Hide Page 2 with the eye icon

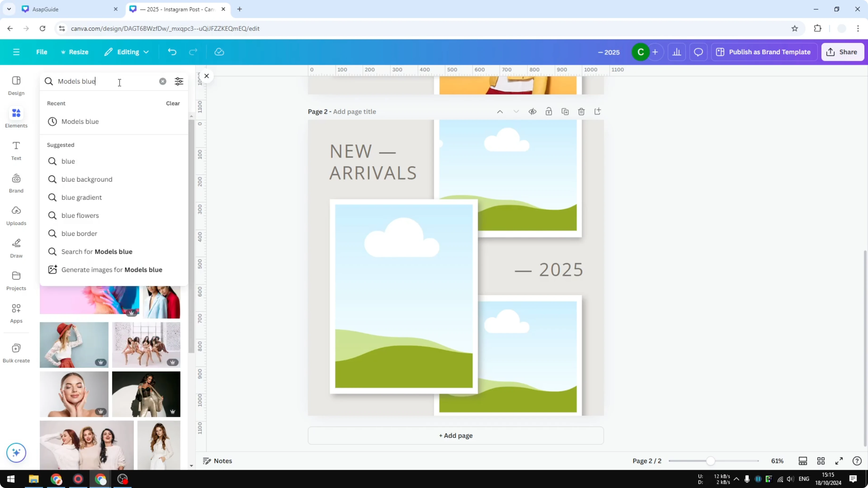point(532,111)
